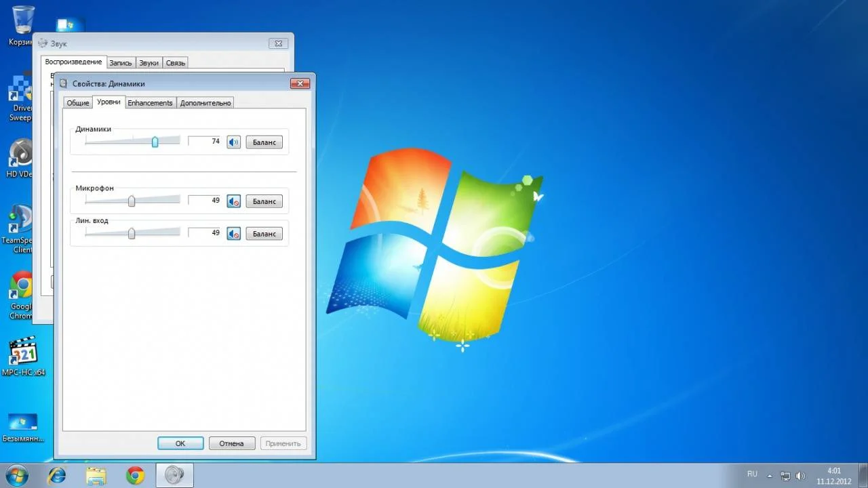Launch Internet Explorer from the taskbar
This screenshot has width=868, height=488.
[x=57, y=476]
